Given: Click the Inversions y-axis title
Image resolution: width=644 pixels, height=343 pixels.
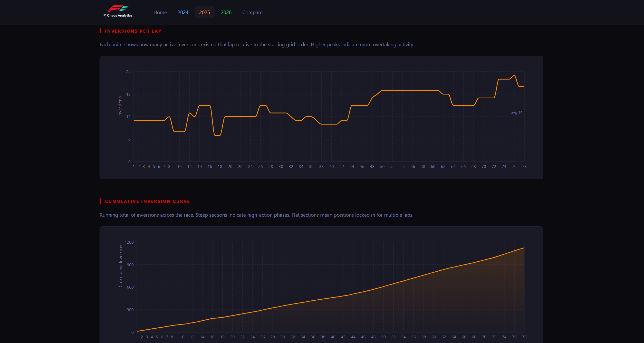Looking at the screenshot, I should 120,106.
